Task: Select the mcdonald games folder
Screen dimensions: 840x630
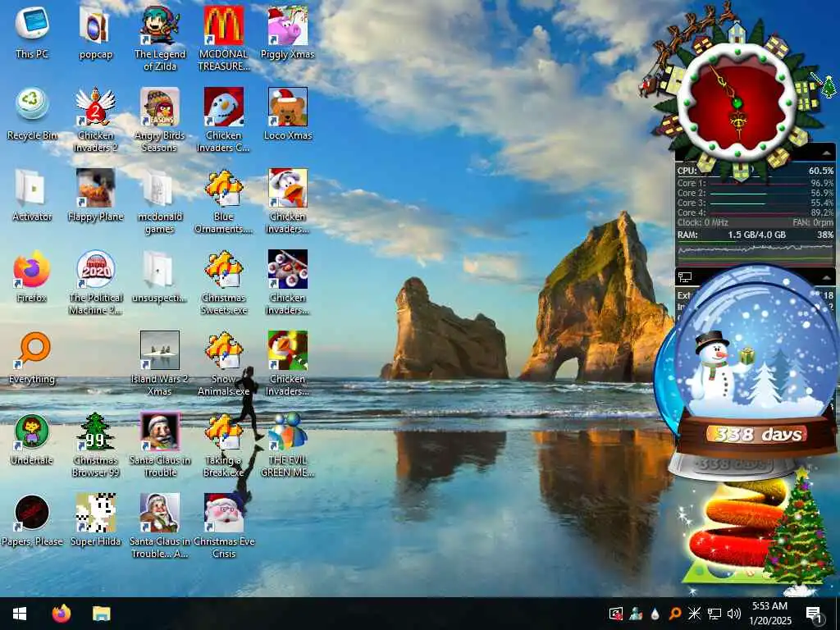Action: click(x=160, y=202)
